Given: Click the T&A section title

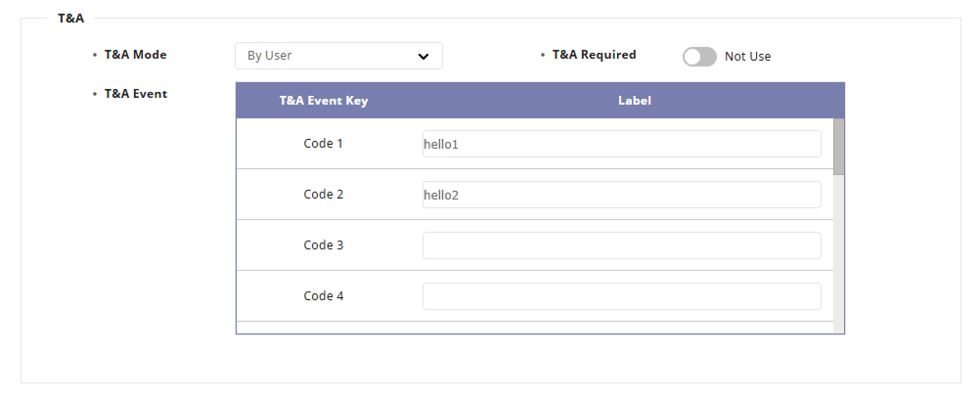Looking at the screenshot, I should [69, 19].
